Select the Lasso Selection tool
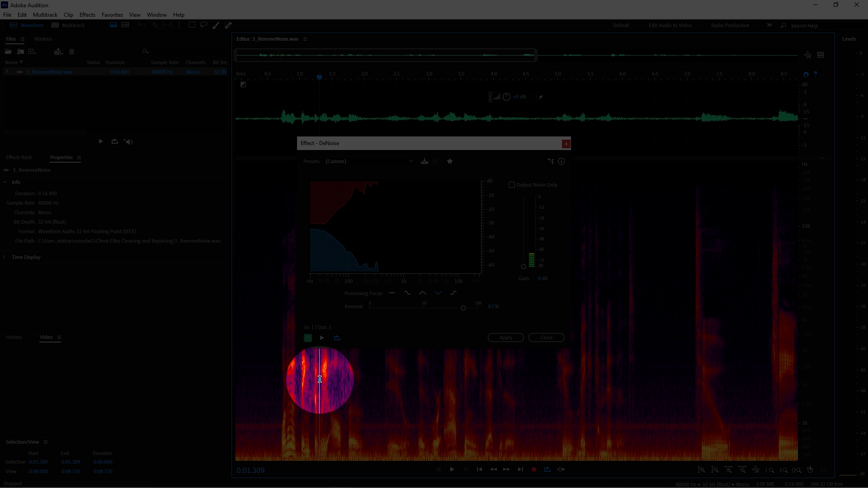Image resolution: width=868 pixels, height=488 pixels. 204,25
